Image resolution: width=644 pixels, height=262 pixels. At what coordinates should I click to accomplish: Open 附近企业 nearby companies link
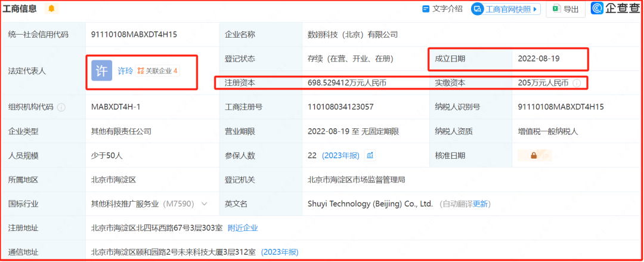point(243,228)
